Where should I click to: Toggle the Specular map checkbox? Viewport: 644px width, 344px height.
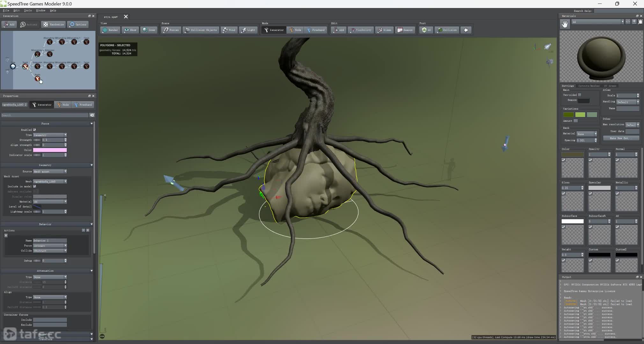click(x=590, y=194)
